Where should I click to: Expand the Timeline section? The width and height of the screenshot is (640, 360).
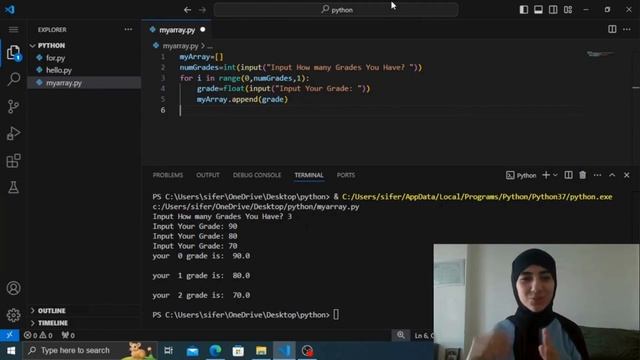[53, 323]
